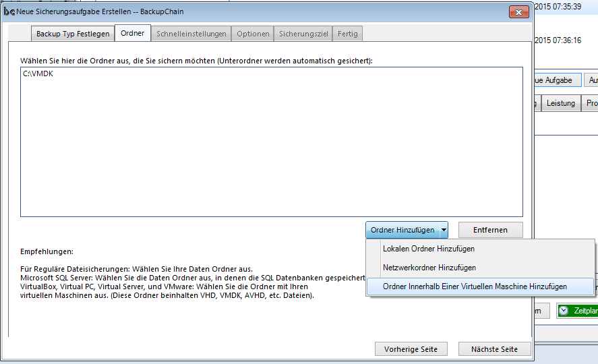Click the Entfernen button
The height and width of the screenshot is (364, 598).
pyautogui.click(x=490, y=230)
